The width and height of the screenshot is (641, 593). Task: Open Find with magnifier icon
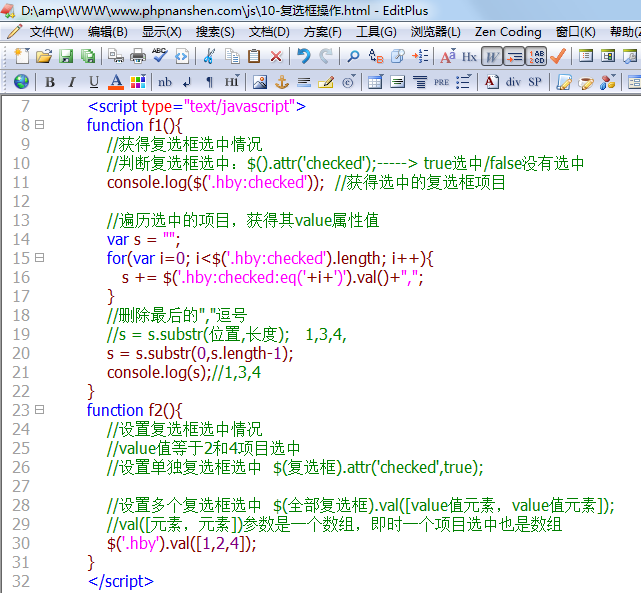click(353, 56)
